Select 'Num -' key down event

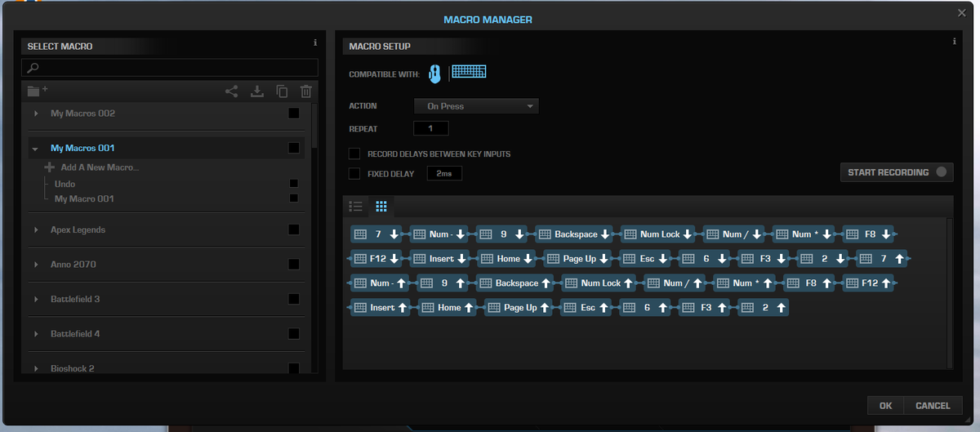tap(439, 234)
